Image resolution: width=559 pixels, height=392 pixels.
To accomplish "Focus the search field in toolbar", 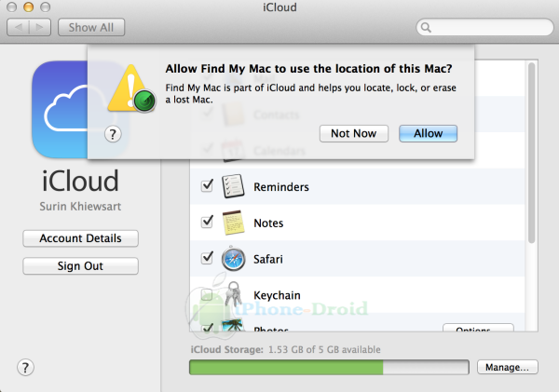I will coord(483,28).
